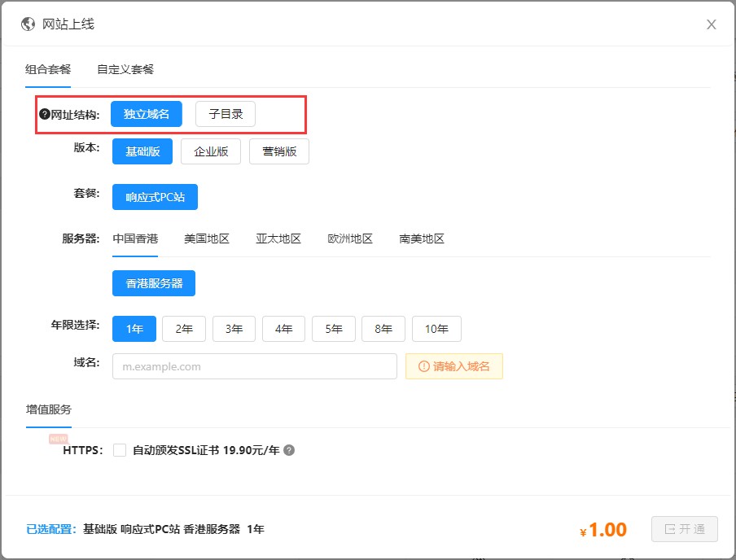Pick the 10年 duration option
This screenshot has width=736, height=560.
(x=436, y=329)
